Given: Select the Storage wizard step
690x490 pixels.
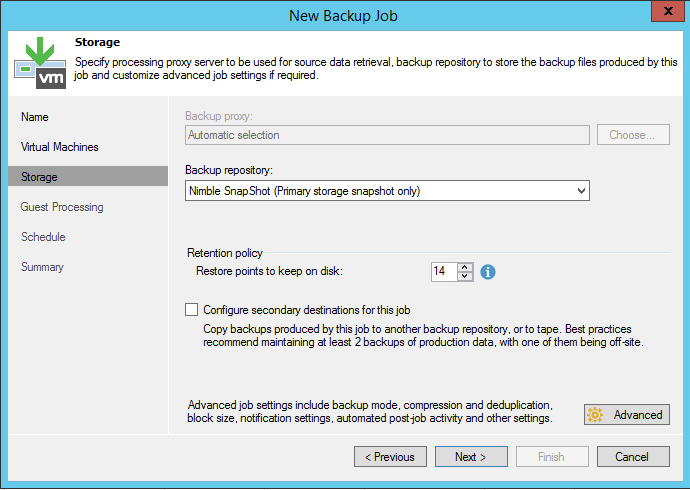Looking at the screenshot, I should pos(88,176).
